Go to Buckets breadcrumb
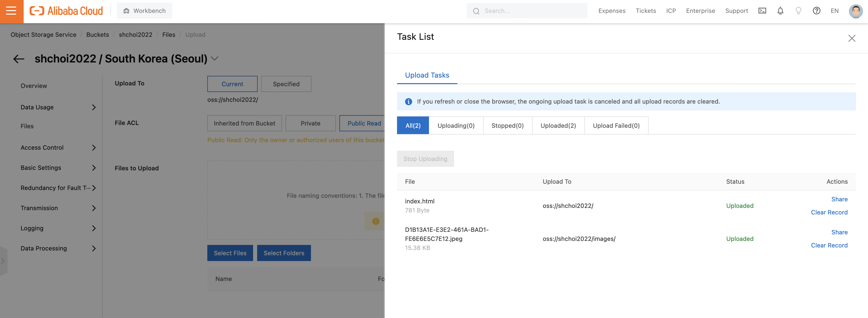This screenshot has width=868, height=318. 97,35
